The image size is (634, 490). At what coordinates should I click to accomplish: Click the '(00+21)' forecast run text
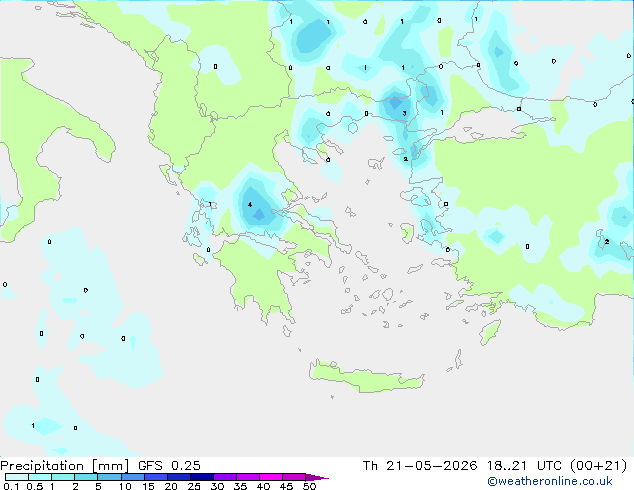coord(598,466)
